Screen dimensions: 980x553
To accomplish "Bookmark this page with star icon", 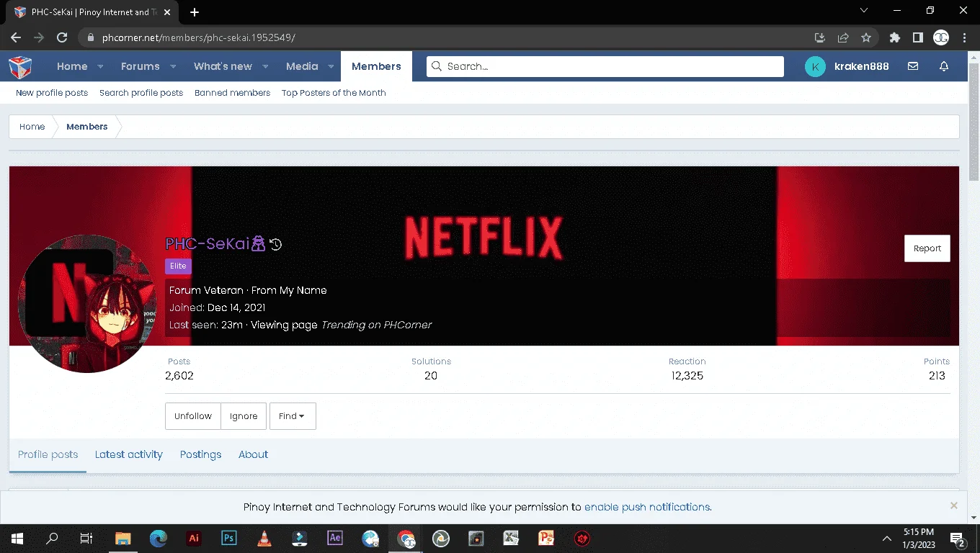I will pos(866,37).
